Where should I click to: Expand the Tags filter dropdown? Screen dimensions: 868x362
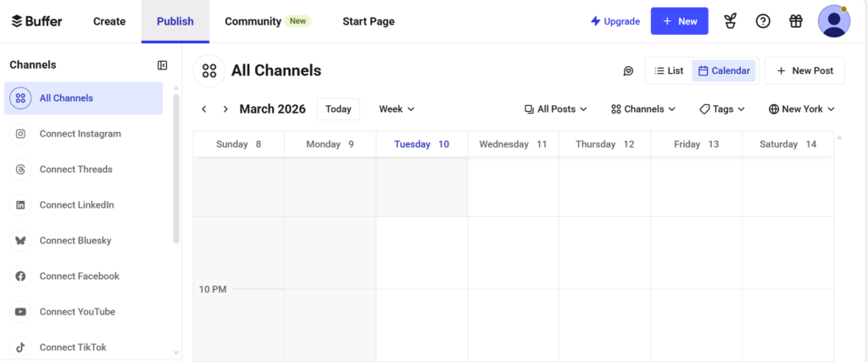coord(722,109)
